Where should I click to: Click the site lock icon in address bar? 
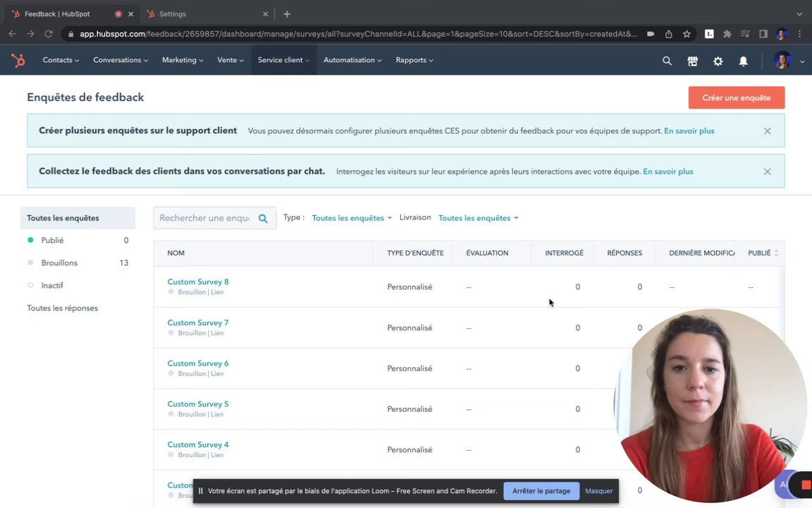coord(71,34)
